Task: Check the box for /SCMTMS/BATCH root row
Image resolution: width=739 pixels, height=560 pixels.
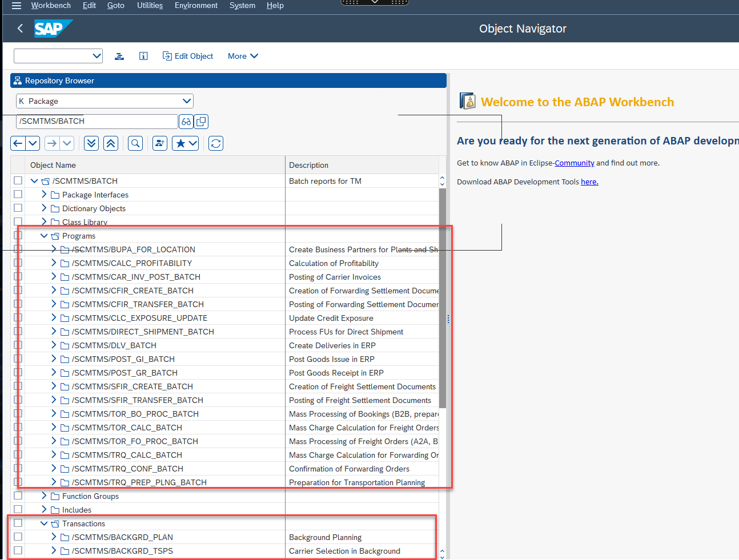Action: [x=18, y=180]
